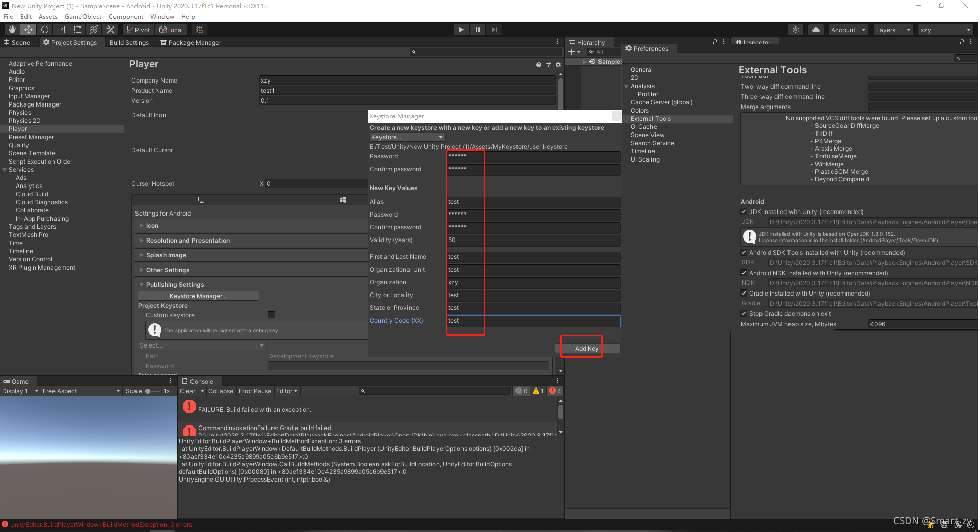Step forward one frame
Viewport: 980px width, 532px height.
(494, 30)
